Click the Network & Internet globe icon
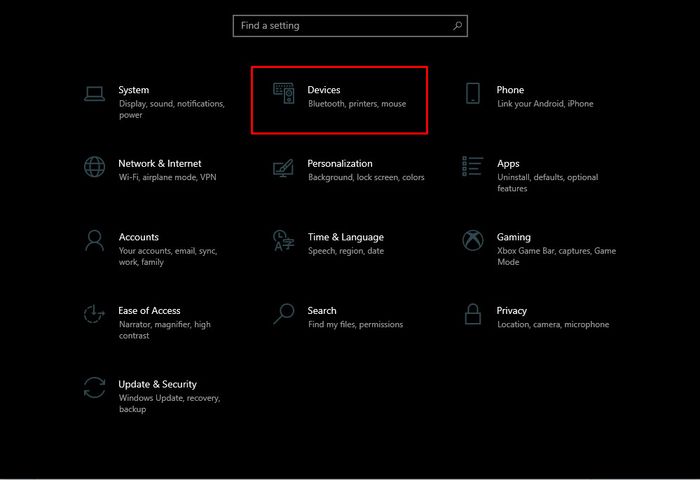 tap(95, 167)
